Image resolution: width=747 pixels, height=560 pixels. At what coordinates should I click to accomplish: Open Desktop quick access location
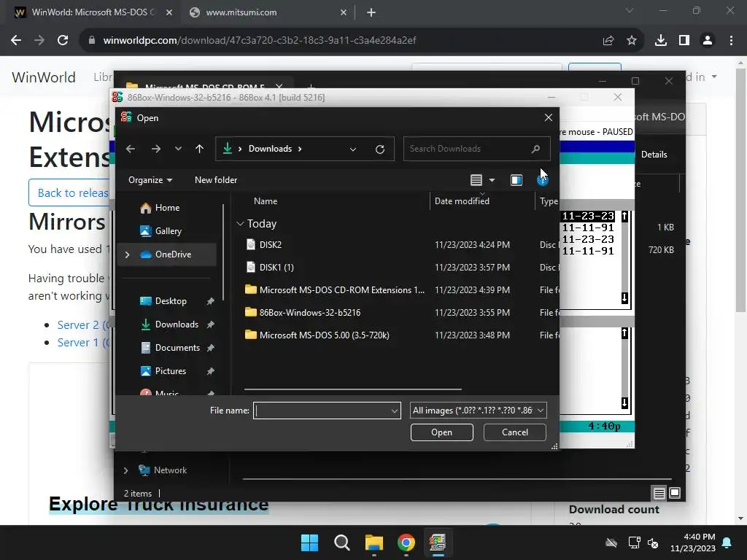click(170, 301)
